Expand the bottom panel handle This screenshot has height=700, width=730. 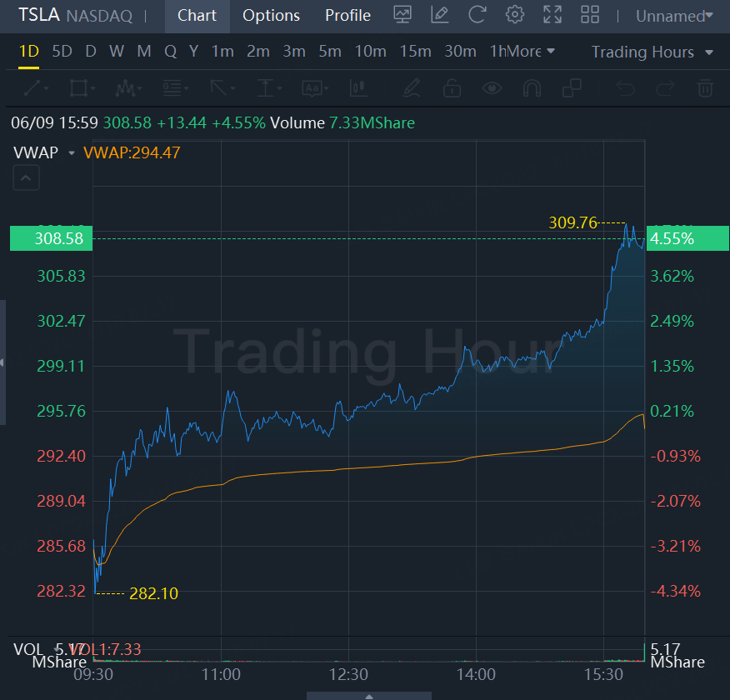(x=369, y=695)
